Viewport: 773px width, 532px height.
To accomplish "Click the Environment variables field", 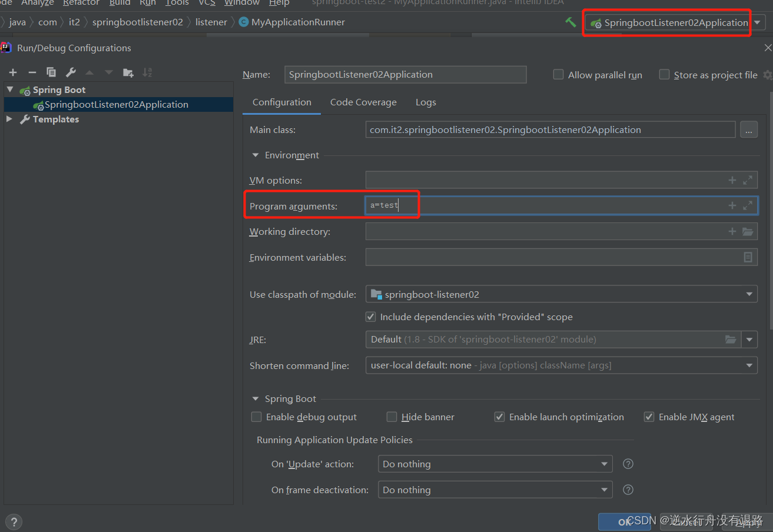I will click(x=562, y=257).
